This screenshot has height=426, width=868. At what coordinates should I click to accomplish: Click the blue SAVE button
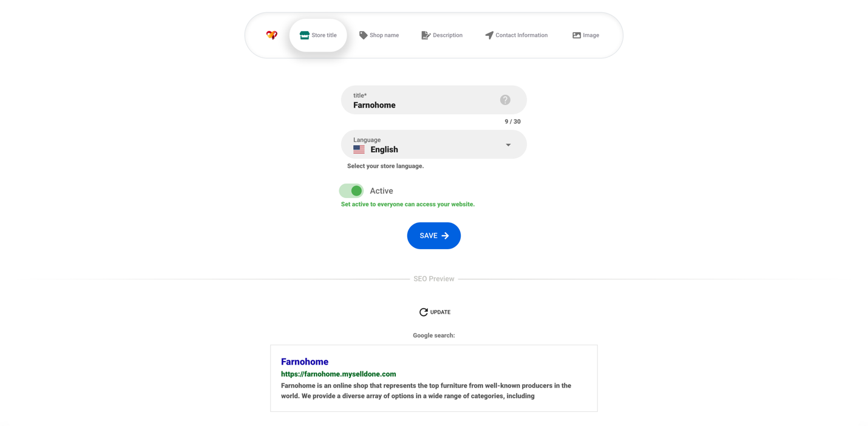pyautogui.click(x=434, y=236)
